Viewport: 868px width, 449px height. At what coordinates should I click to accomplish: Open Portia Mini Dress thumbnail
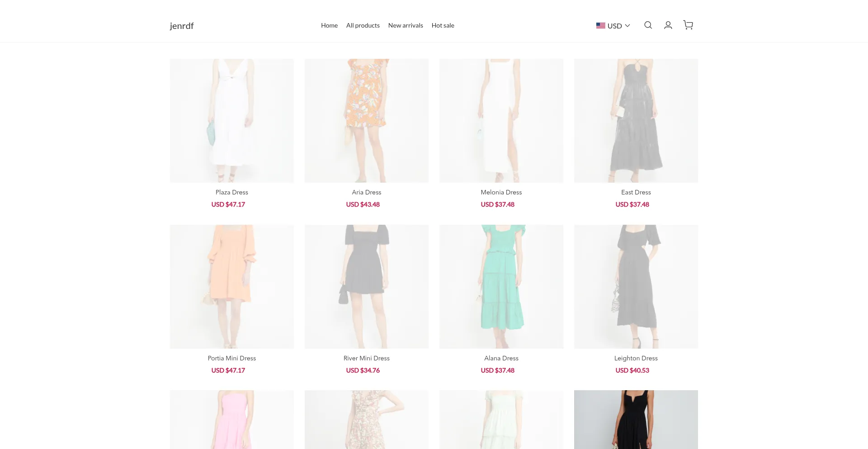231,287
